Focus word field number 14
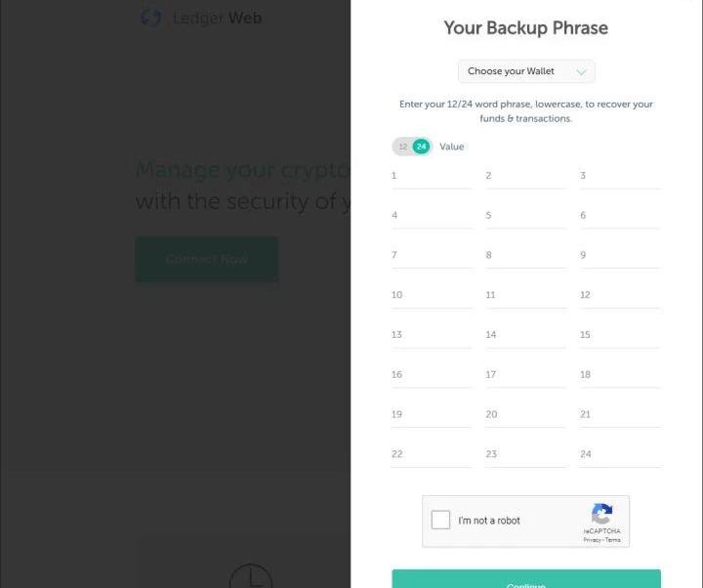The height and width of the screenshot is (588, 703). (526, 335)
